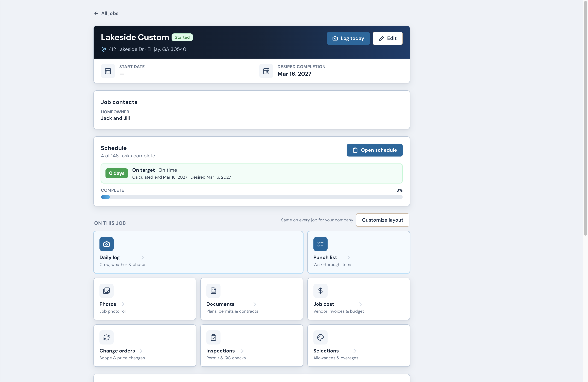Open the Inspections clipboard icon
Image resolution: width=588 pixels, height=382 pixels.
coord(213,337)
